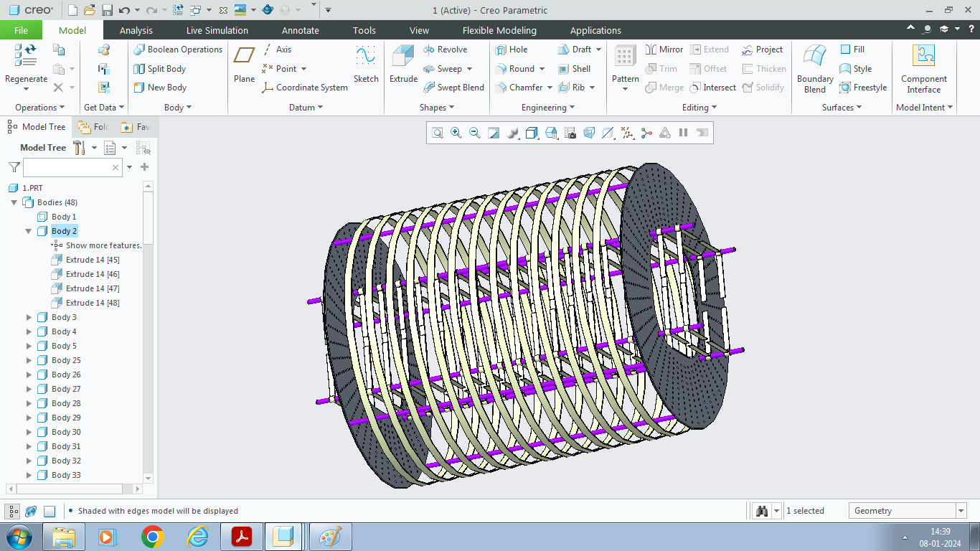Toggle the full screen graphics area icon
The image size is (980, 551).
click(50, 511)
